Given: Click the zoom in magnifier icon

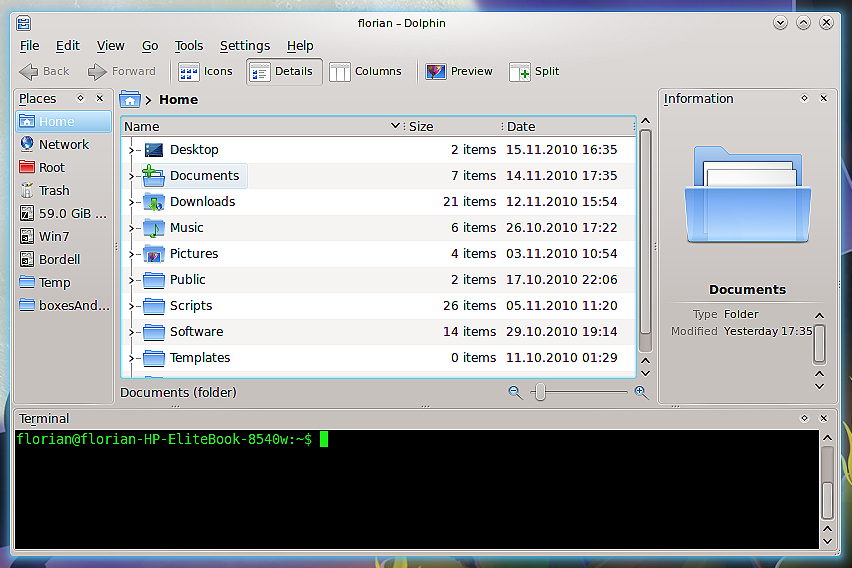Looking at the screenshot, I should [641, 393].
